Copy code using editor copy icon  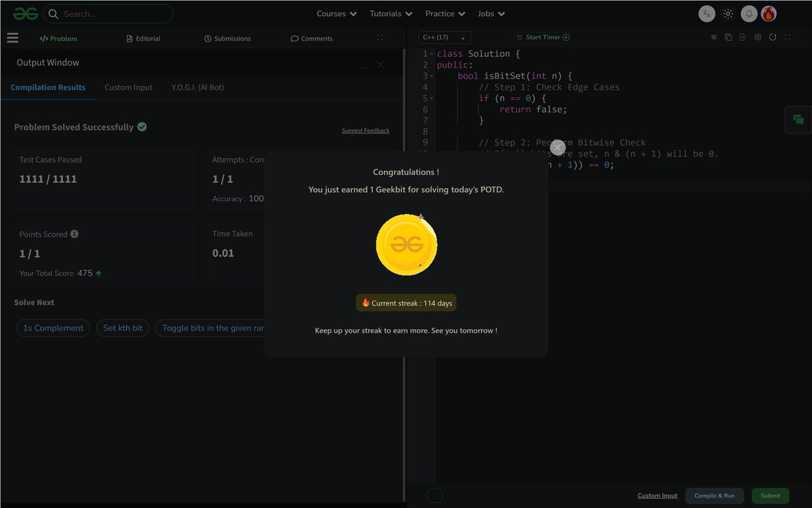pos(728,37)
